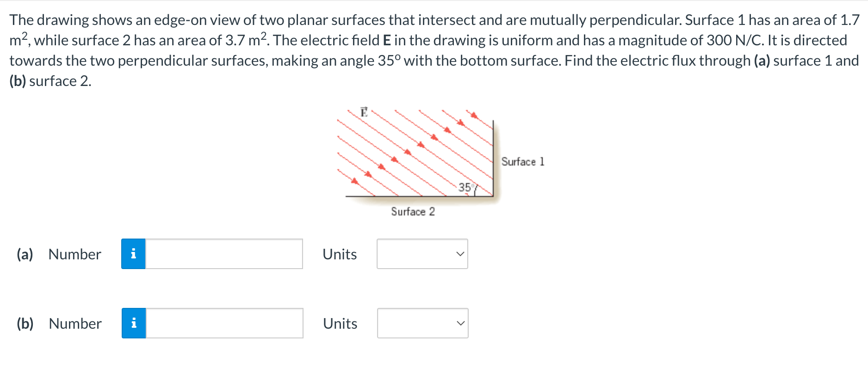Click the bold (b) label in the question text
This screenshot has width=868, height=368.
(x=17, y=80)
